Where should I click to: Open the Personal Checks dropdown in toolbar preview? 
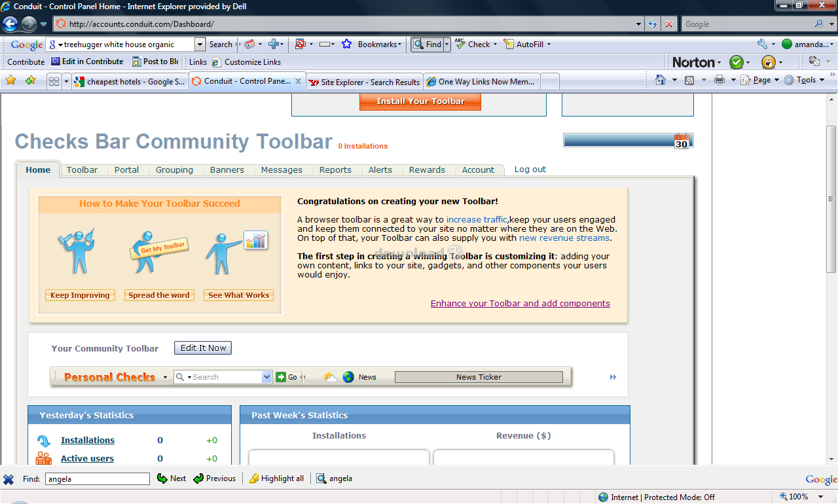coord(166,378)
